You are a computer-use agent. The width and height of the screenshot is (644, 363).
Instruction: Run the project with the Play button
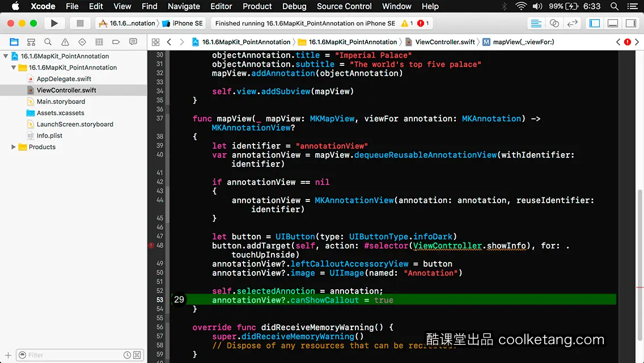(54, 23)
